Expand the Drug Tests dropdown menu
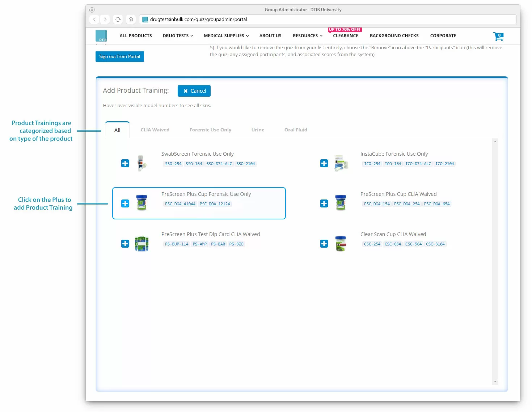 click(x=178, y=36)
